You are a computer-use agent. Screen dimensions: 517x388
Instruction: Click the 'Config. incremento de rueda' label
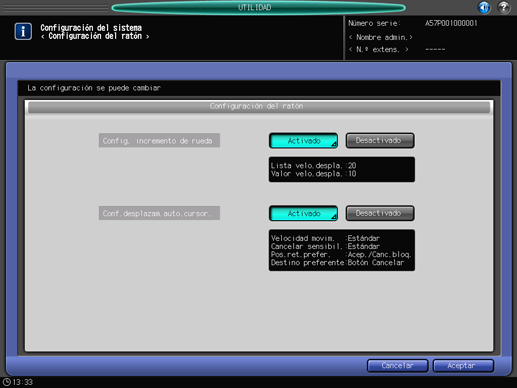159,141
